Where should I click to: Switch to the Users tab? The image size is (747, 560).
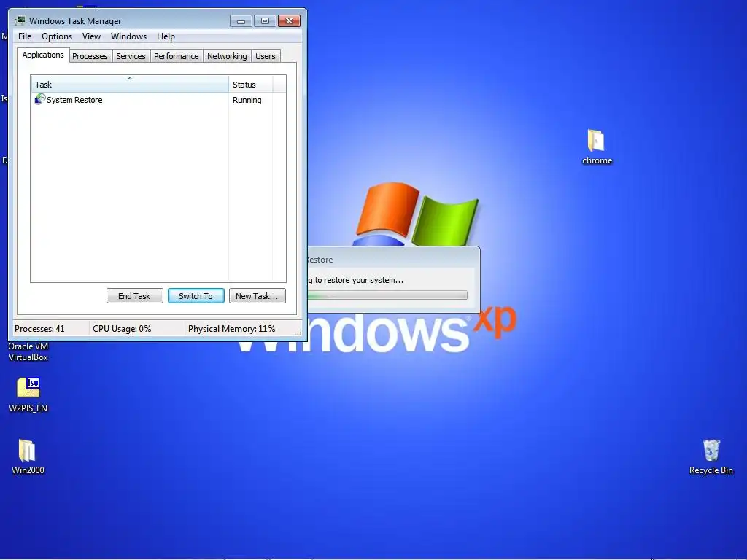(x=266, y=56)
